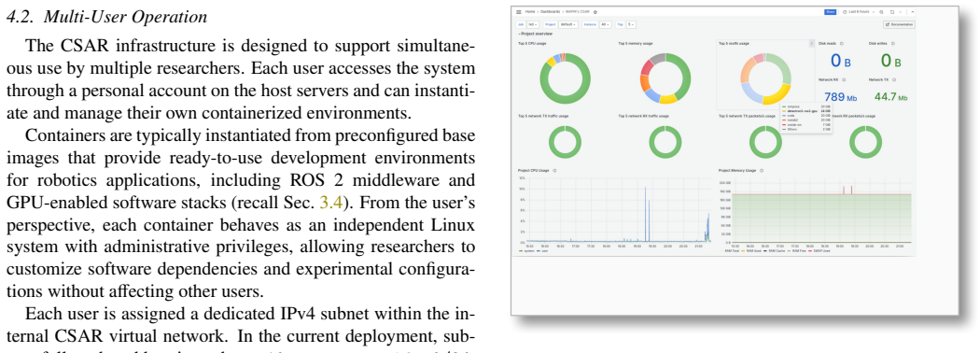Click the Project Memory Usage panel title
Image resolution: width=980 pixels, height=353 pixels.
pyautogui.click(x=737, y=170)
